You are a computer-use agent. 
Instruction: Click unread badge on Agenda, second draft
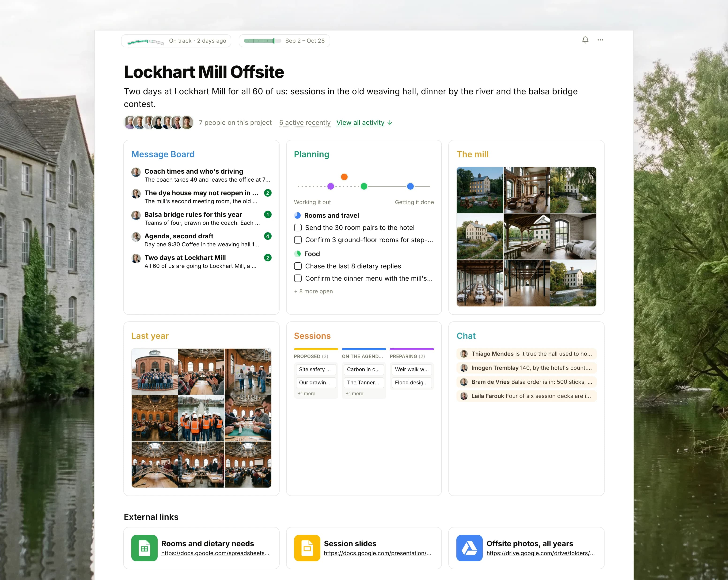[268, 236]
